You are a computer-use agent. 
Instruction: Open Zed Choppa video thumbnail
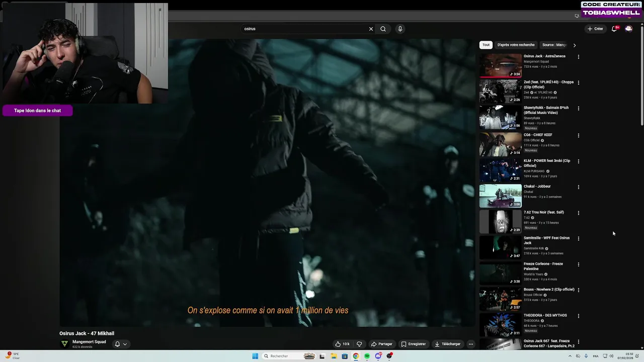click(x=501, y=92)
